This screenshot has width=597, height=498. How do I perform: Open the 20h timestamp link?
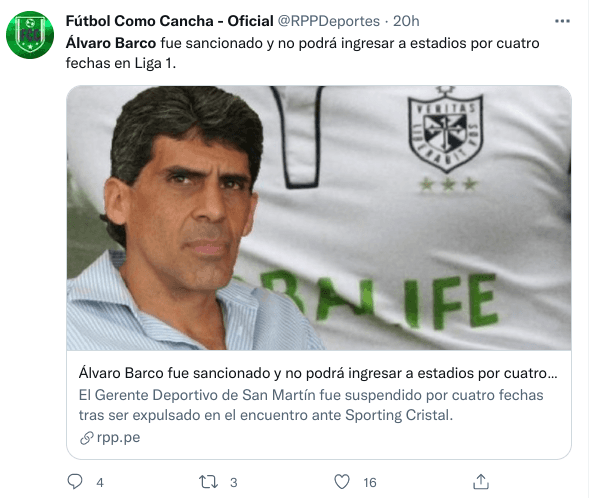tap(406, 21)
